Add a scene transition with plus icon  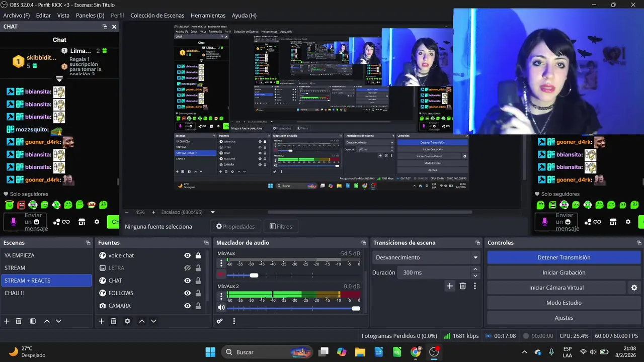point(450,286)
